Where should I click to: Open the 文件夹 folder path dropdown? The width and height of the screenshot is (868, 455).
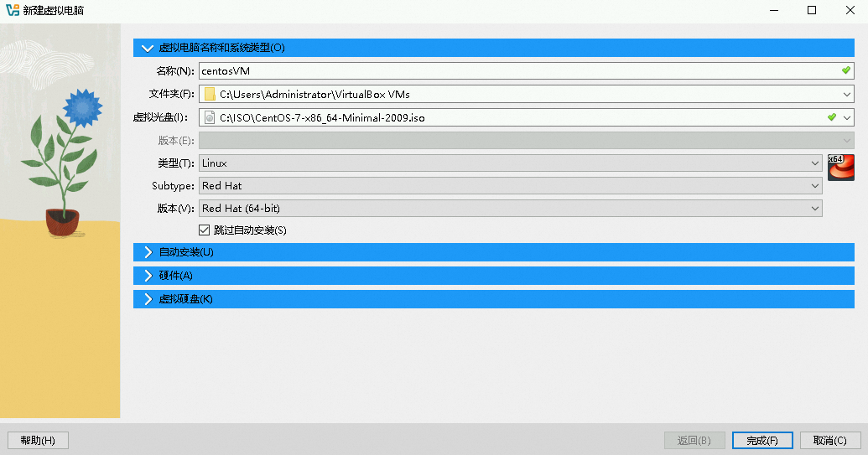(x=846, y=95)
